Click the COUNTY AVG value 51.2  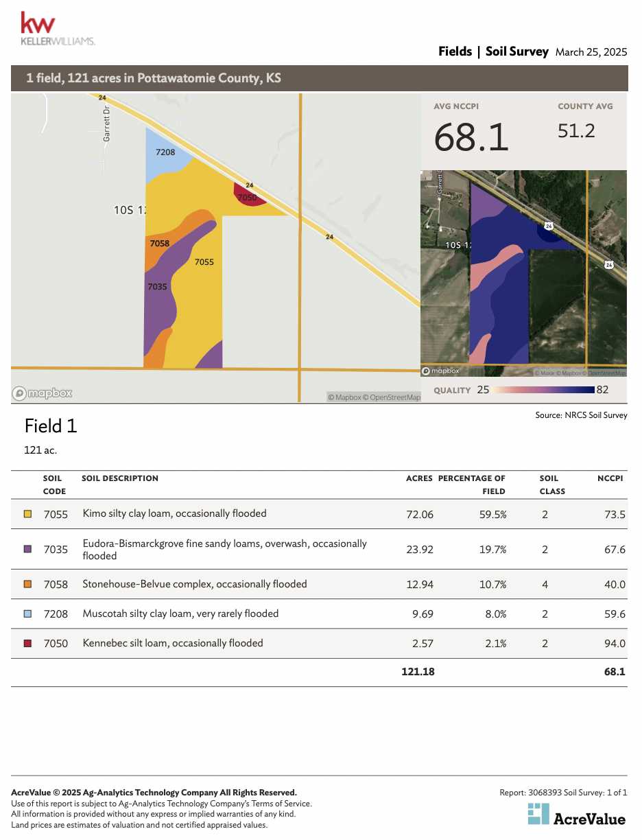(x=576, y=130)
